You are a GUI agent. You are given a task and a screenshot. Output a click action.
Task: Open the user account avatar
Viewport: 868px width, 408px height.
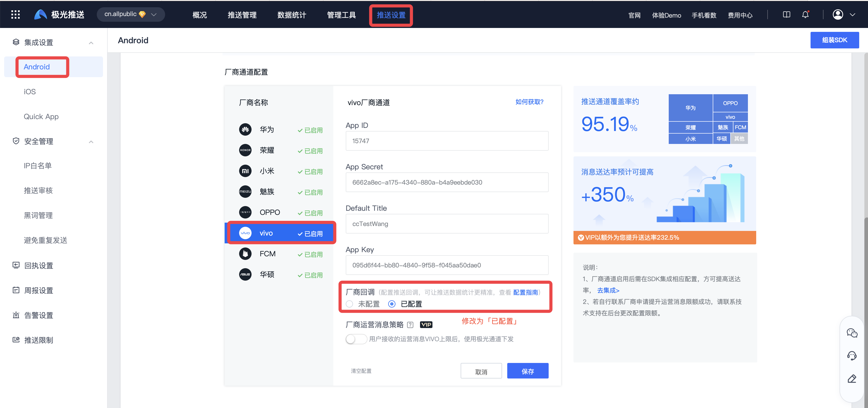tap(838, 14)
